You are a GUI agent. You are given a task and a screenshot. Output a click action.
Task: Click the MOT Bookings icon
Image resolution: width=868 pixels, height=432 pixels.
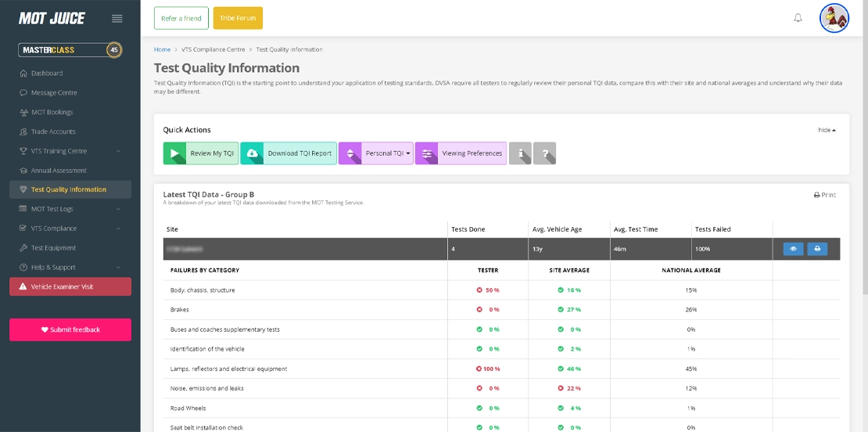click(23, 112)
